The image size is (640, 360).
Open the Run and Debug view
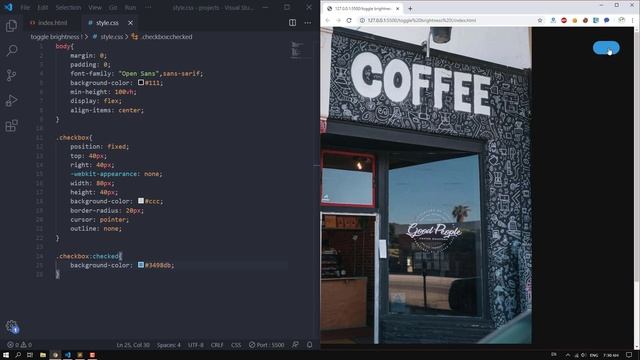[x=11, y=100]
